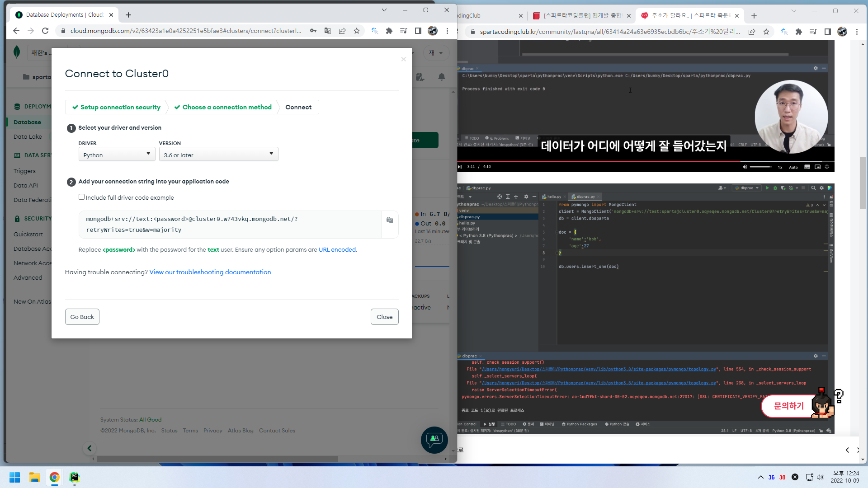The height and width of the screenshot is (488, 868).
Task: Go to Choose a connection method step
Action: (223, 107)
